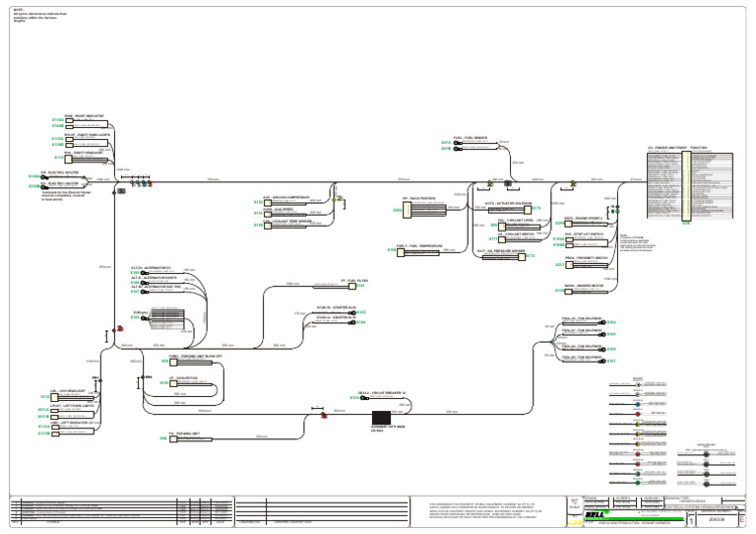
Task: Click the X170 actuator solenoid connector reference
Action: click(x=536, y=209)
